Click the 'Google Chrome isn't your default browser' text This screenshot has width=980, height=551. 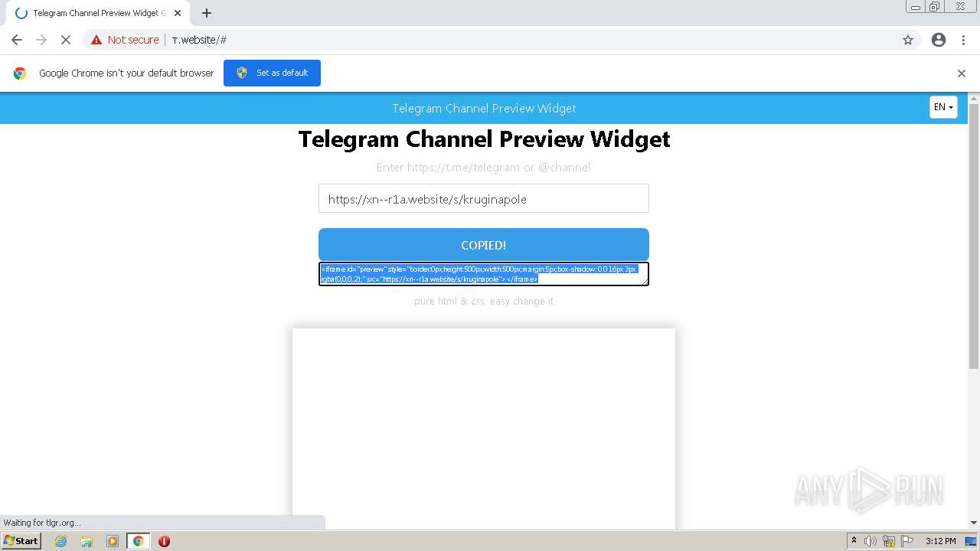tap(126, 73)
